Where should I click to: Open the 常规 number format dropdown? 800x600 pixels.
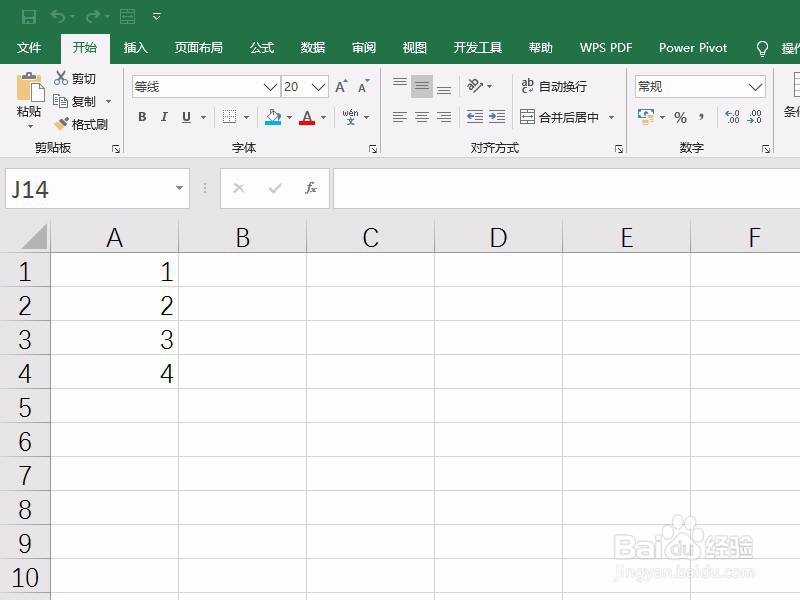click(699, 87)
